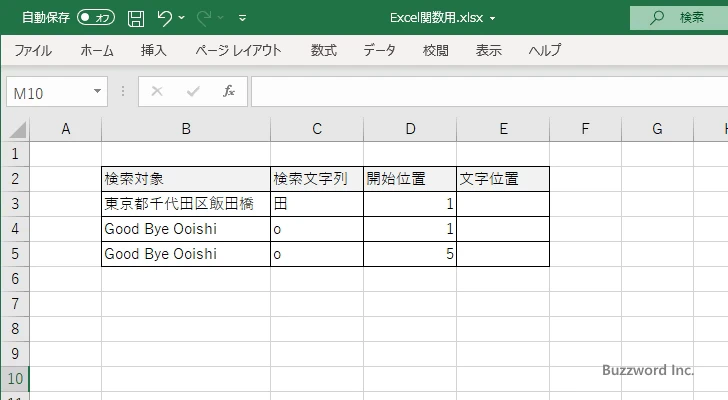Viewport: 728px width, 400px height.
Task: Select row 6 header
Action: [x=15, y=279]
